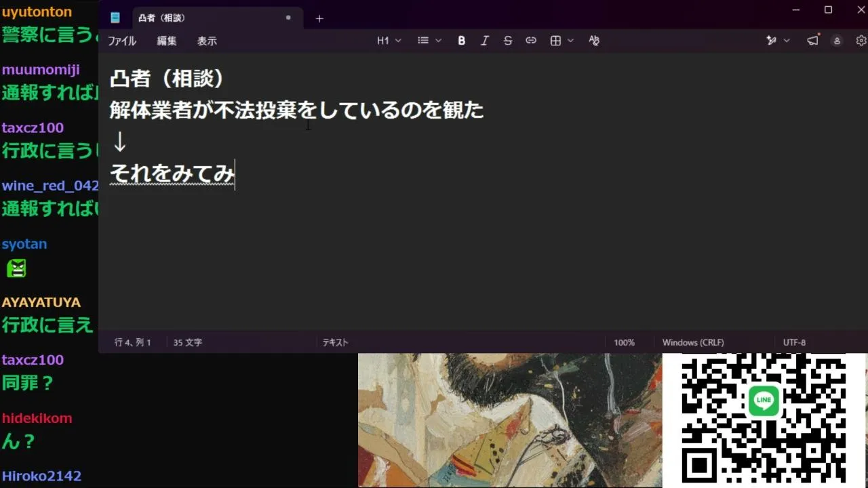Screen dimensions: 868x488
Task: Maximize the Notepad window
Action: 828,10
